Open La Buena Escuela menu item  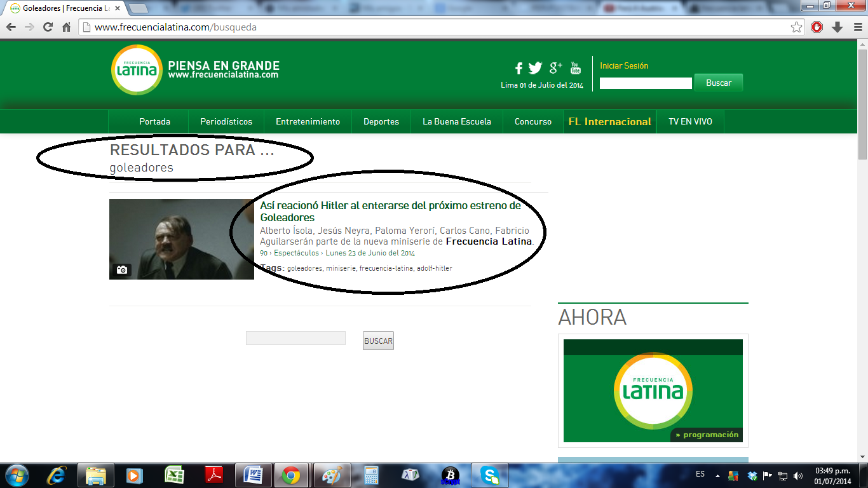click(x=457, y=121)
